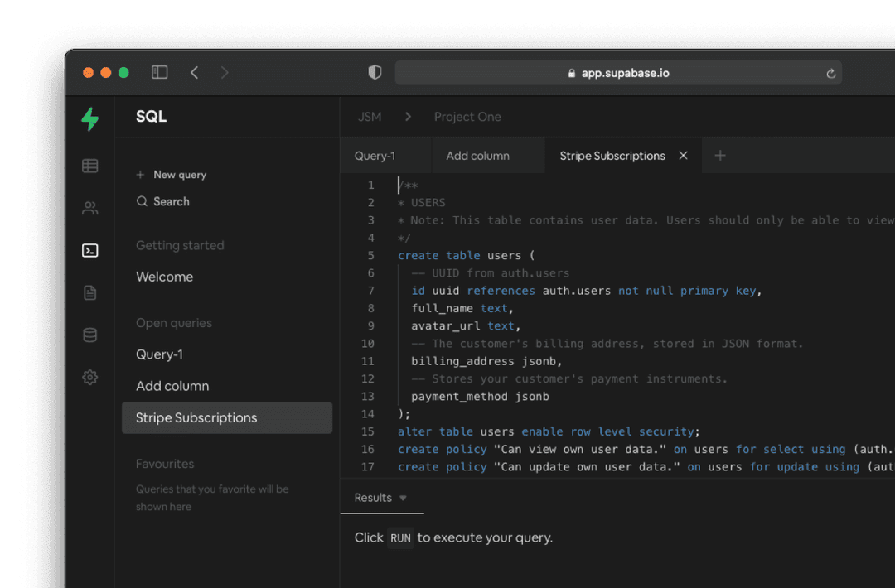Image resolution: width=895 pixels, height=588 pixels.
Task: Expand the JSM breadcrumb chevron
Action: pyautogui.click(x=408, y=117)
